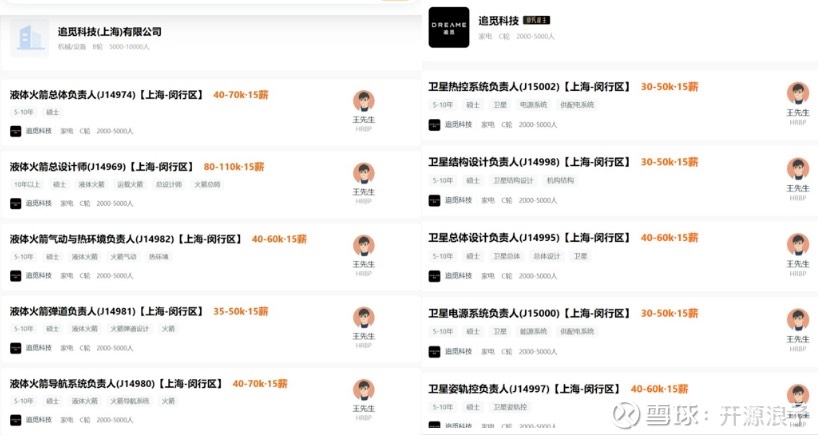Click the 电源系统 tag under 卫星热控系统负责人
The image size is (834, 441).
[533, 105]
